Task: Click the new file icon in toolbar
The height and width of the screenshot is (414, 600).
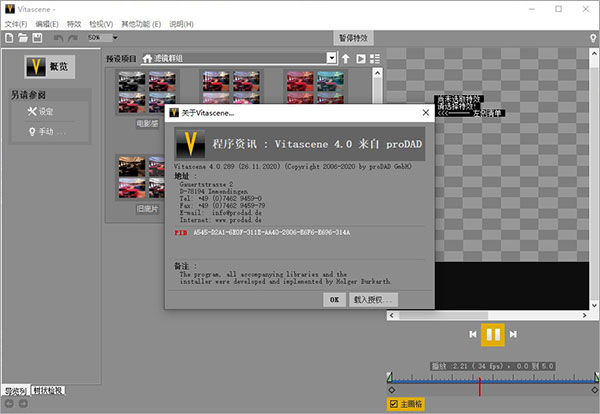Action: coord(8,37)
